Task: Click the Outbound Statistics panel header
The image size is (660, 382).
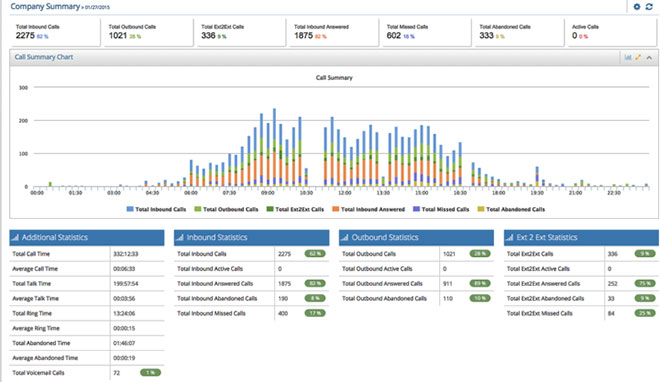Action: (416, 237)
